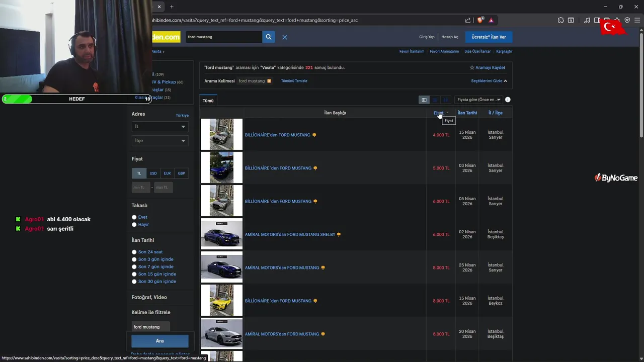
Task: Click the white info icon beside sort dropdown
Action: click(508, 100)
